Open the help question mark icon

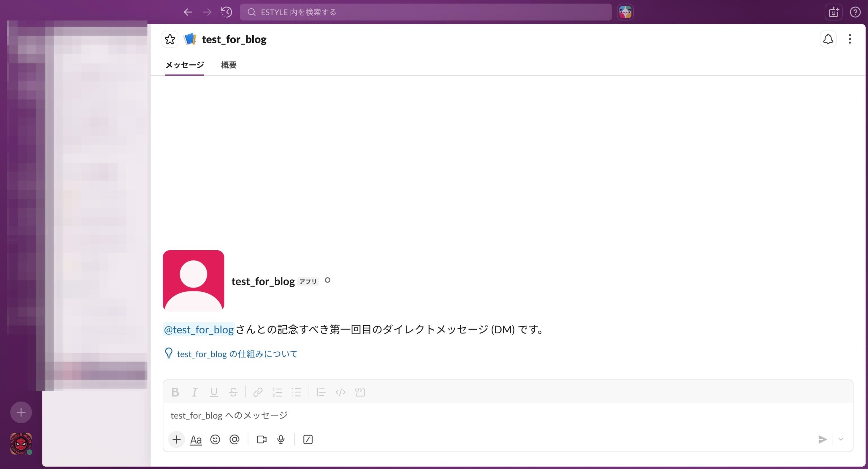(x=855, y=12)
